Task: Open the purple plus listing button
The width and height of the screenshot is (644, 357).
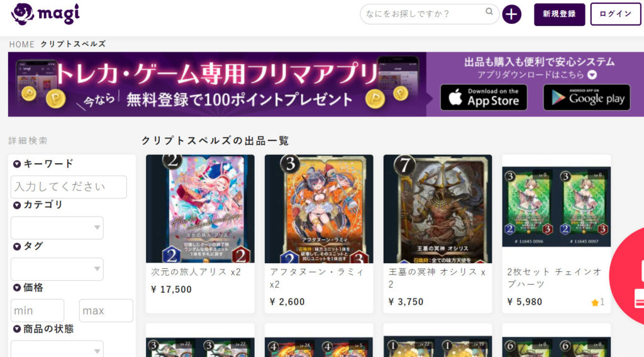Action: point(511,14)
